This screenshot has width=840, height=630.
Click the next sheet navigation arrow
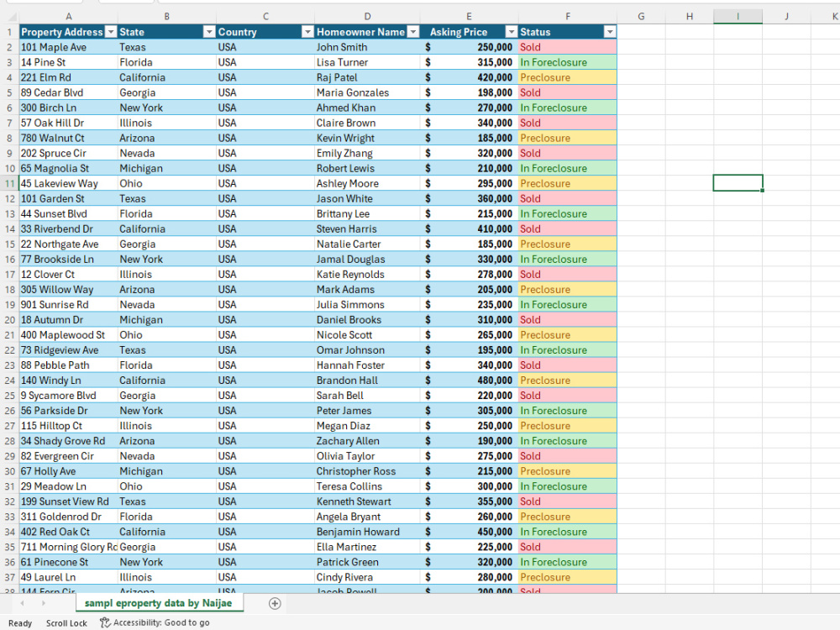pyautogui.click(x=44, y=604)
